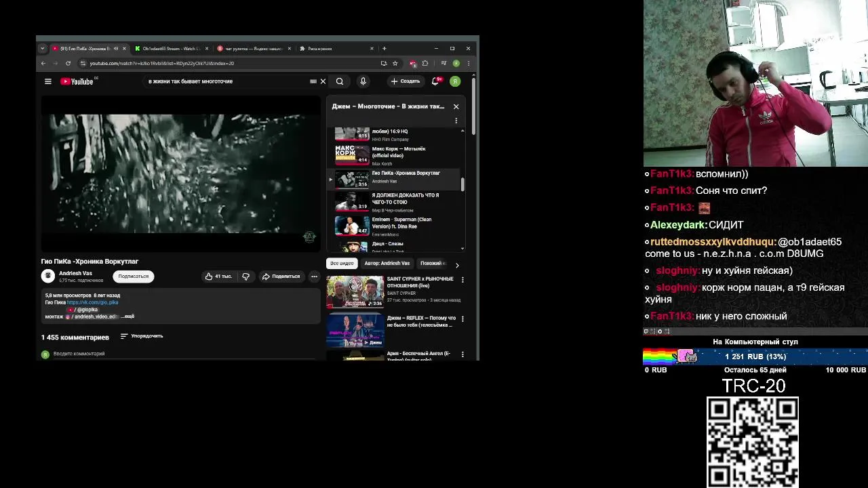Go back with the browser back arrow
The image size is (868, 488).
43,63
